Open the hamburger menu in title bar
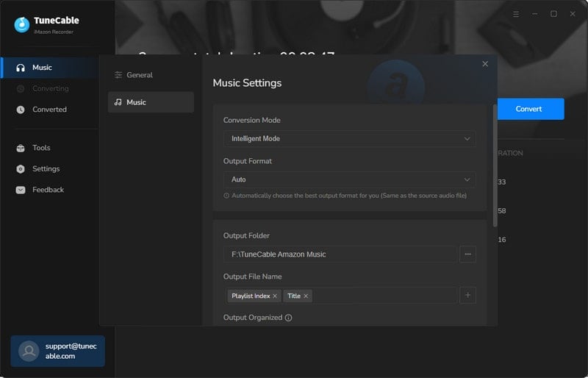 [x=516, y=14]
